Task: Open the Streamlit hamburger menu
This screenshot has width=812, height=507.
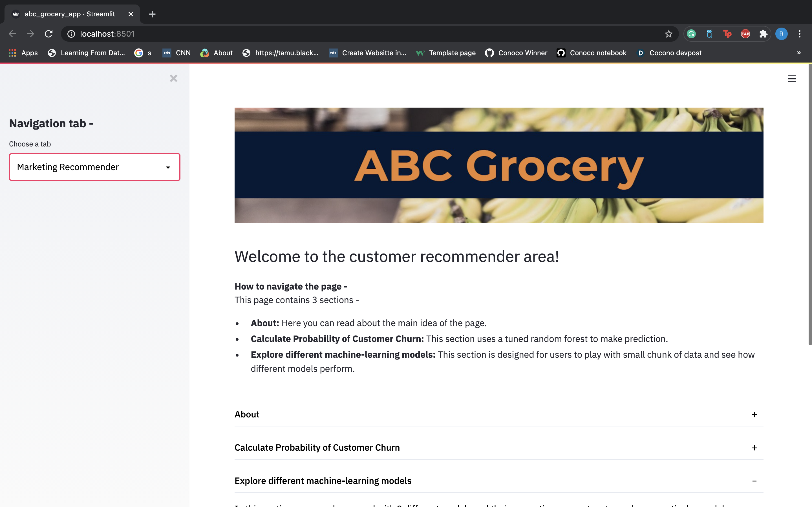Action: coord(791,79)
